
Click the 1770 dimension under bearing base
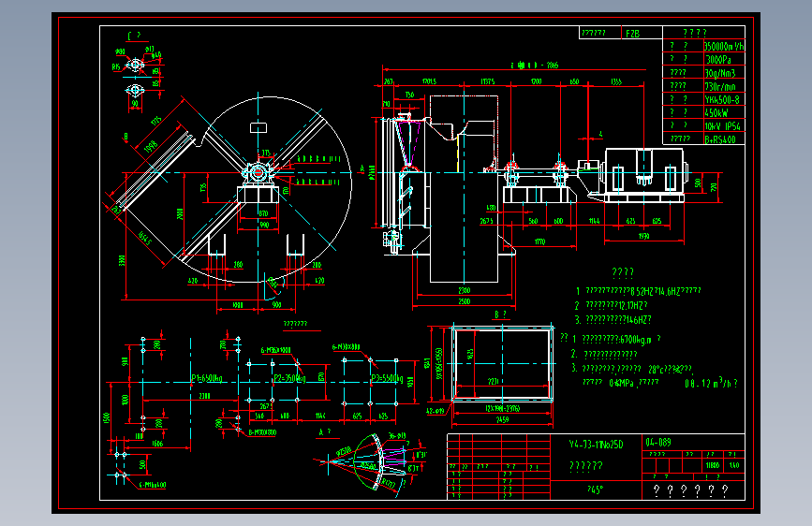pos(539,241)
